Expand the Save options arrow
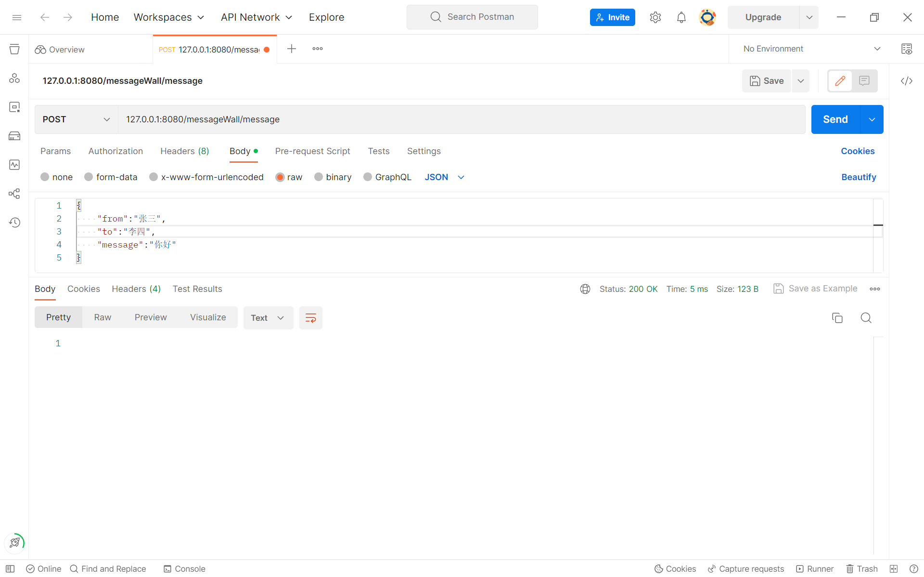The height and width of the screenshot is (577, 924). coord(801,81)
